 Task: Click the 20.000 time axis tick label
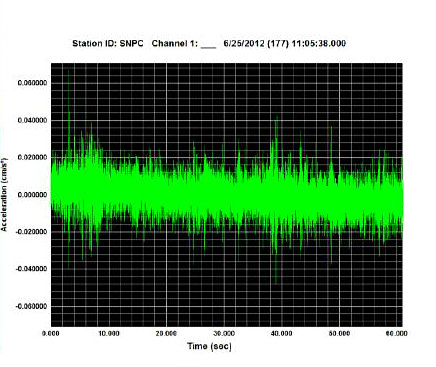point(166,334)
